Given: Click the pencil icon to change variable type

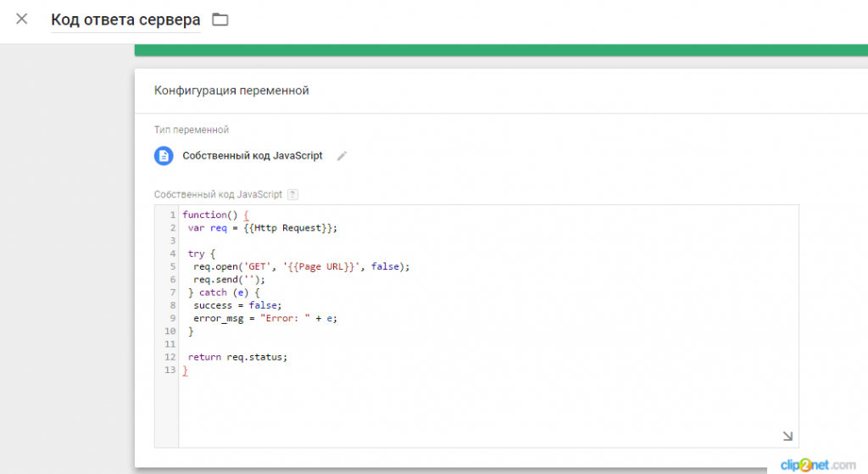Looking at the screenshot, I should (x=342, y=156).
